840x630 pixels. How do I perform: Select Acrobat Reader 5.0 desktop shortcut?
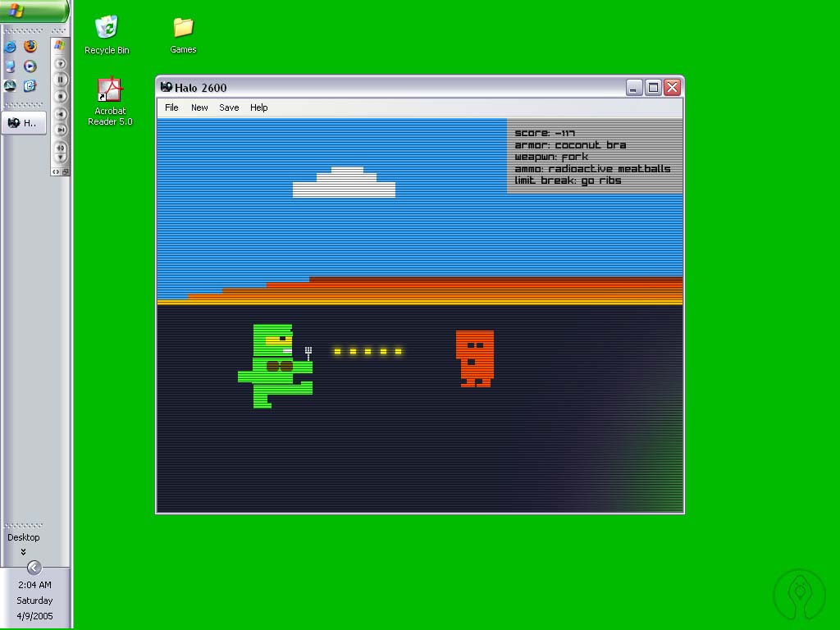tap(110, 102)
